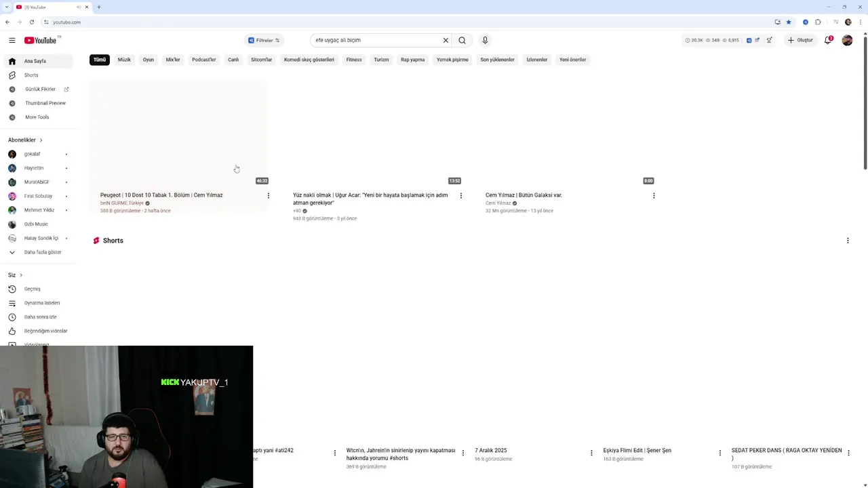
Task: Select the Fitness filter chip
Action: pos(354,60)
